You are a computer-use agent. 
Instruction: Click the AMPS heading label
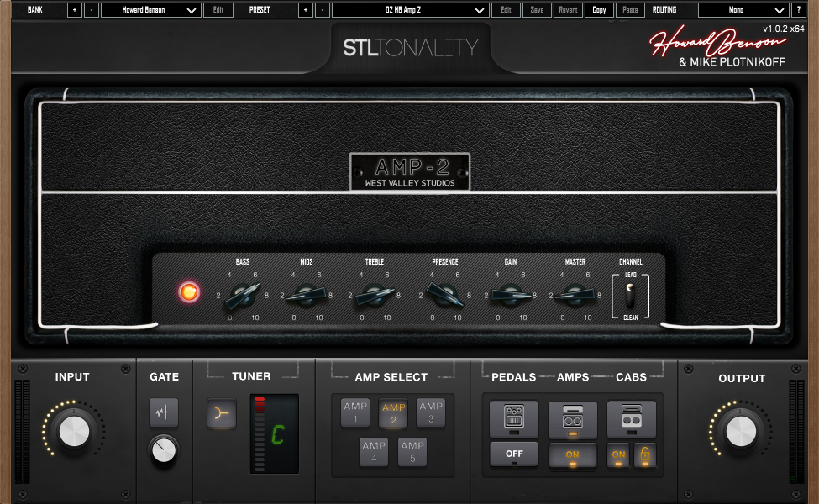[573, 377]
